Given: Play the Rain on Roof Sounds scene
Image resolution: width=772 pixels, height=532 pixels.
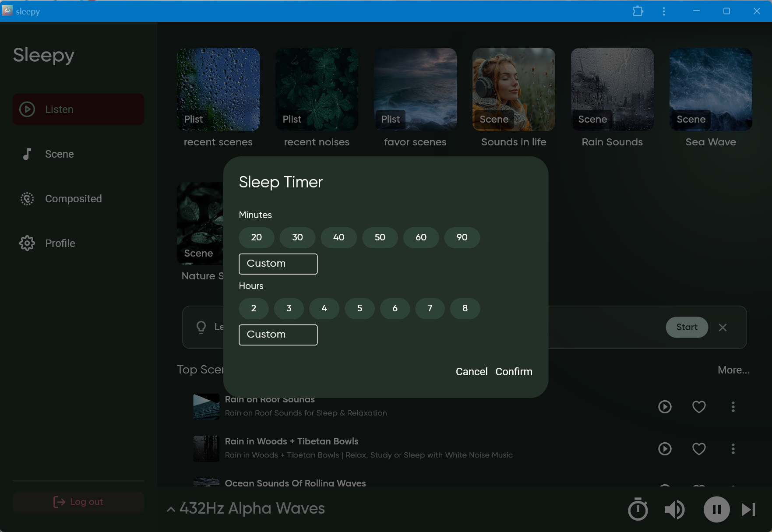Looking at the screenshot, I should pyautogui.click(x=665, y=407).
